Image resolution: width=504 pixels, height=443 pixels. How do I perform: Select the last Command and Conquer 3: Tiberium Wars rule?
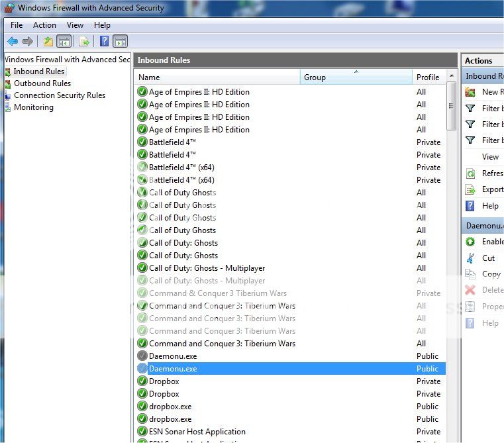click(x=222, y=343)
